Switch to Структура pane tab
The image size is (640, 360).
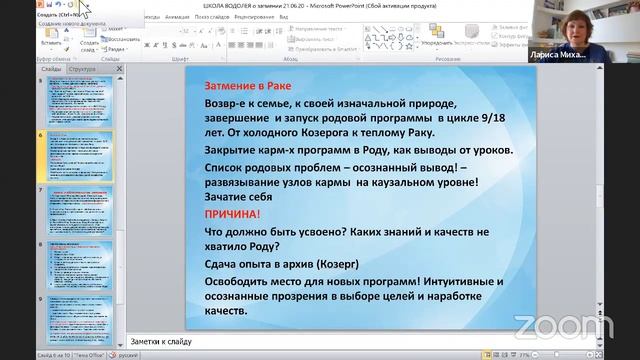(x=82, y=69)
